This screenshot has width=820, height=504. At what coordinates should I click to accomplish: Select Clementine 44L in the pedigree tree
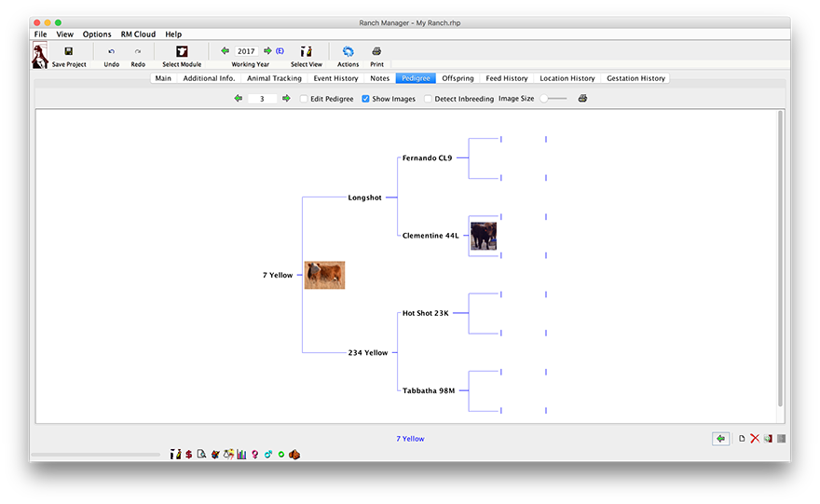pos(430,236)
